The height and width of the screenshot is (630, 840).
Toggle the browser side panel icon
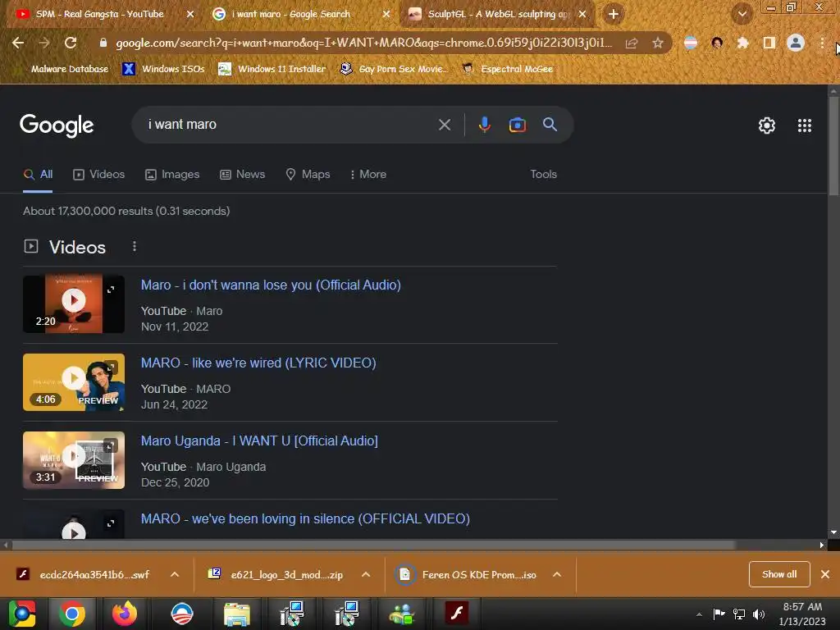769,43
